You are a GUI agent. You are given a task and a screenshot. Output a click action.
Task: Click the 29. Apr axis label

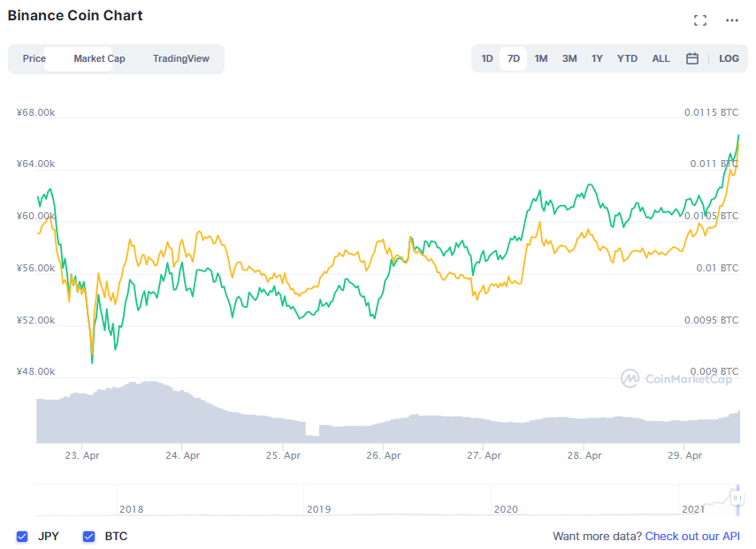(684, 455)
